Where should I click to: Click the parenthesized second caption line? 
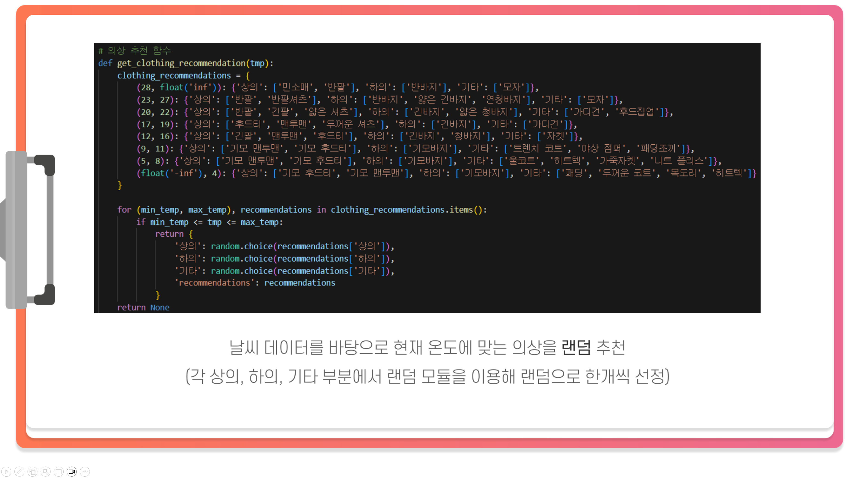coord(427,376)
